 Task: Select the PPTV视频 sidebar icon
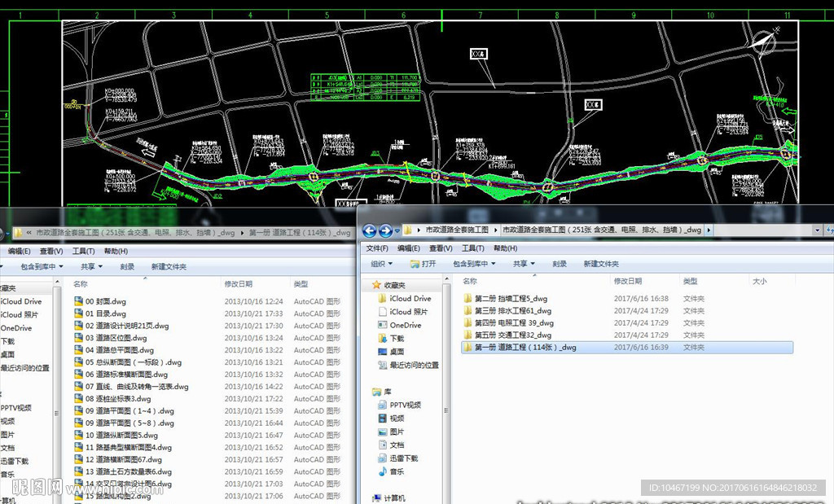click(x=402, y=405)
